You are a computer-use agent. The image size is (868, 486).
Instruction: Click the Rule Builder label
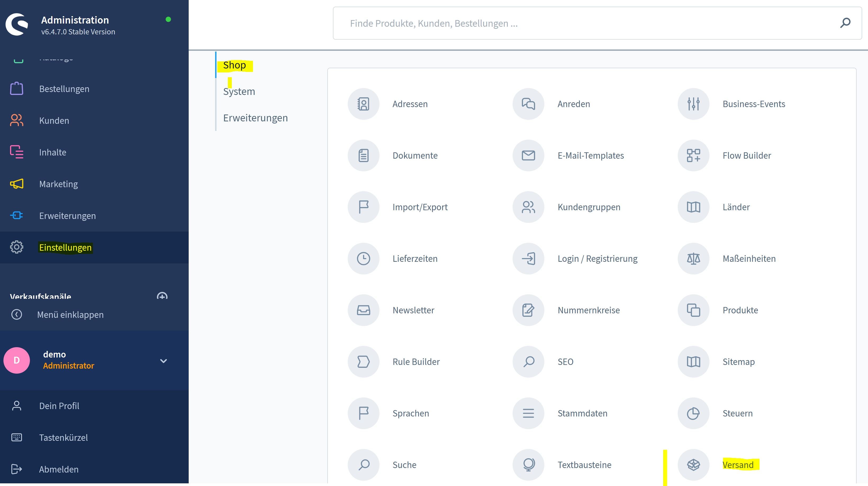[416, 361]
